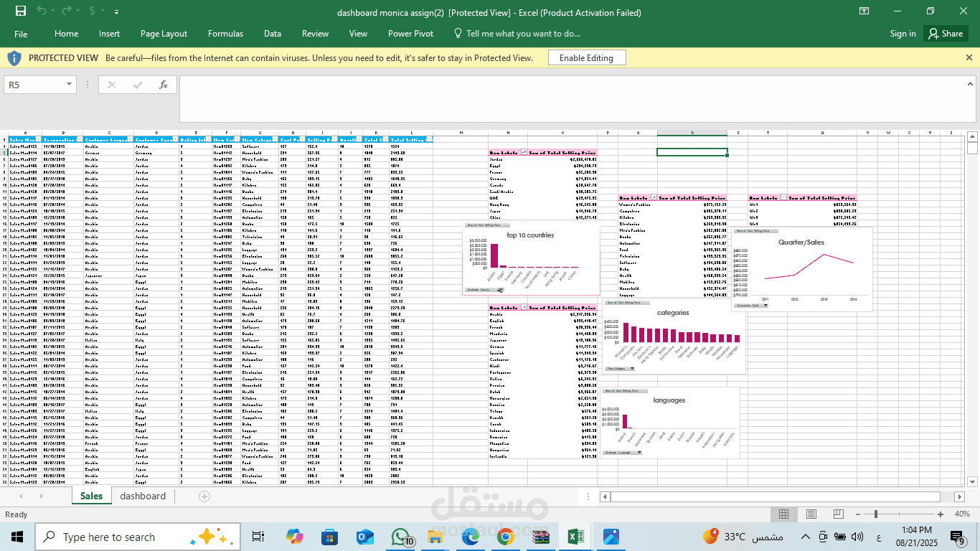The height and width of the screenshot is (551, 980).
Task: Switch to Normal view in the status bar
Action: pyautogui.click(x=783, y=514)
